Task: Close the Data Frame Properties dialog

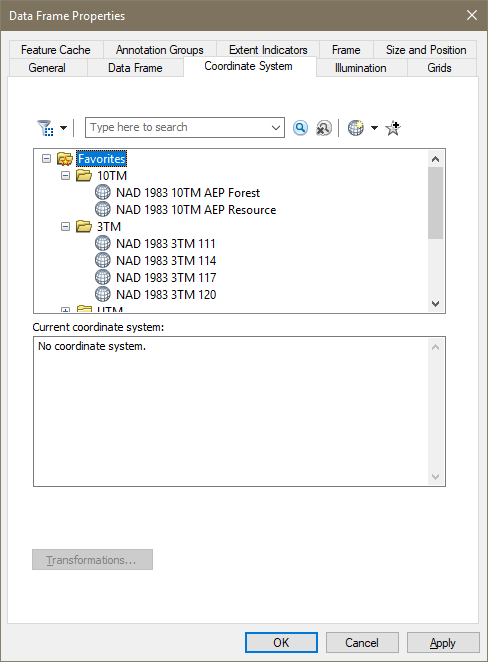Action: [472, 16]
